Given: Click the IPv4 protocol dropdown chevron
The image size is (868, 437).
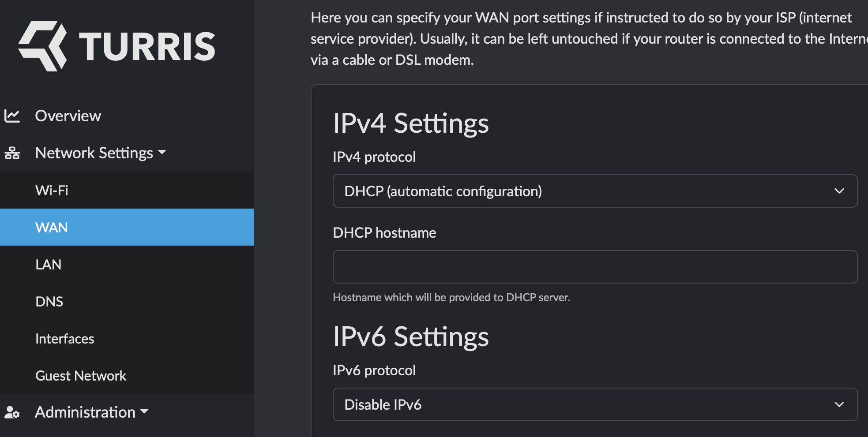Looking at the screenshot, I should (839, 191).
